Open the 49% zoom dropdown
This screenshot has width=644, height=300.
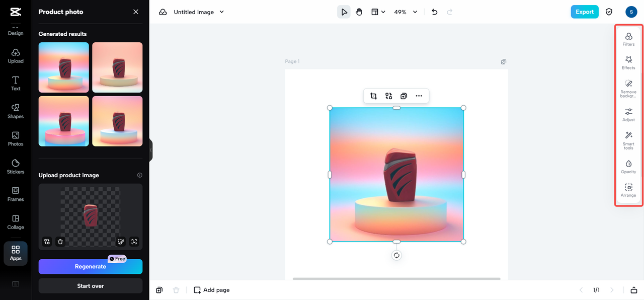pos(406,12)
